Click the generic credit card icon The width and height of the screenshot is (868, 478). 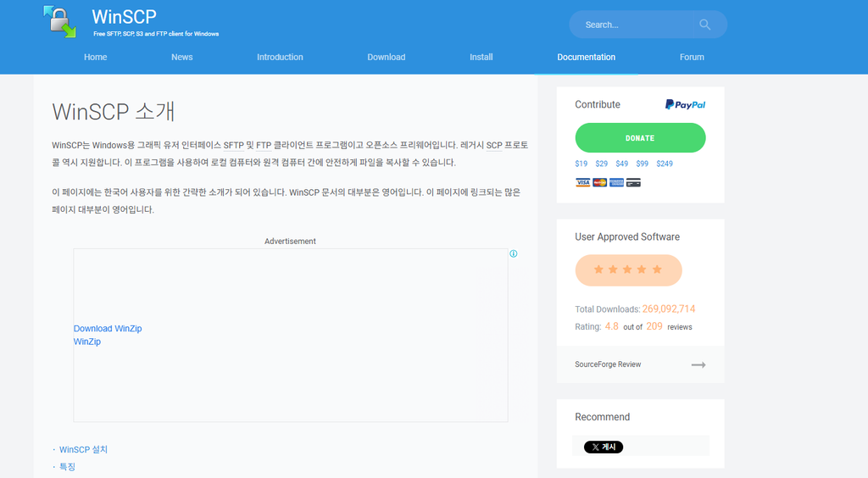coord(633,182)
